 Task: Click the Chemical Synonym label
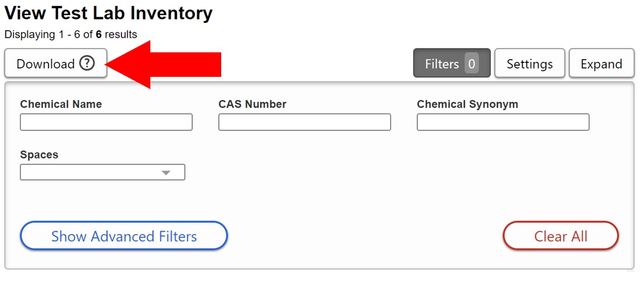[x=467, y=104]
